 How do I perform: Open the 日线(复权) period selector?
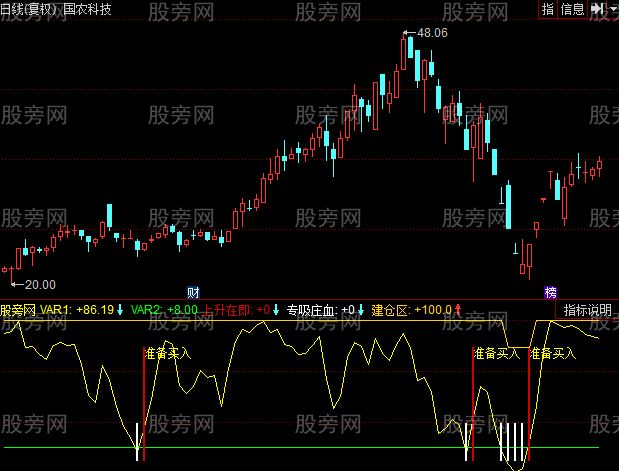30,9
